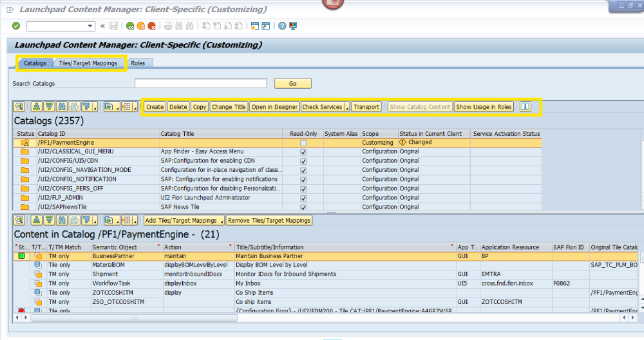The image size is (644, 340).
Task: Open the Roles tab
Action: (x=138, y=63)
